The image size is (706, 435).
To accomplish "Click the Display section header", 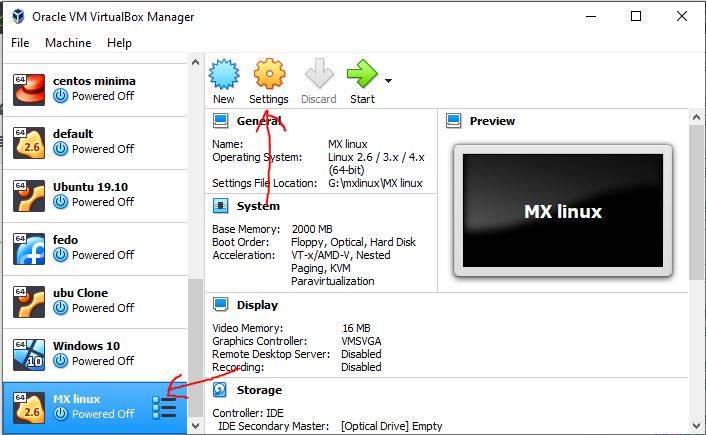I will point(257,305).
